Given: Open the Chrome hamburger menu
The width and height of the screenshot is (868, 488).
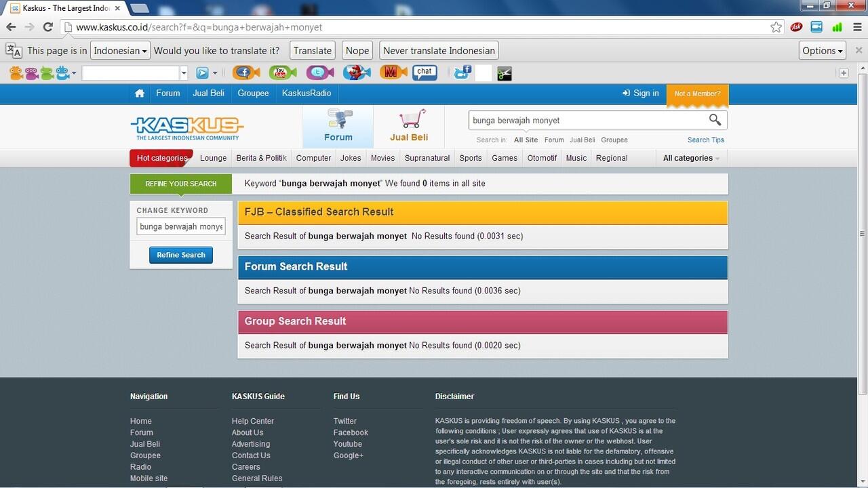Looking at the screenshot, I should pyautogui.click(x=856, y=27).
